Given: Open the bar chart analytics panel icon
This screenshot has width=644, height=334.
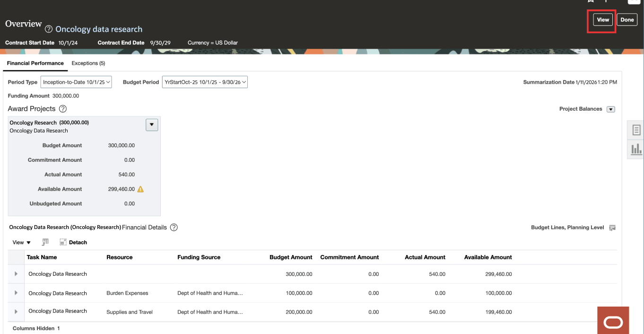Looking at the screenshot, I should coord(635,149).
